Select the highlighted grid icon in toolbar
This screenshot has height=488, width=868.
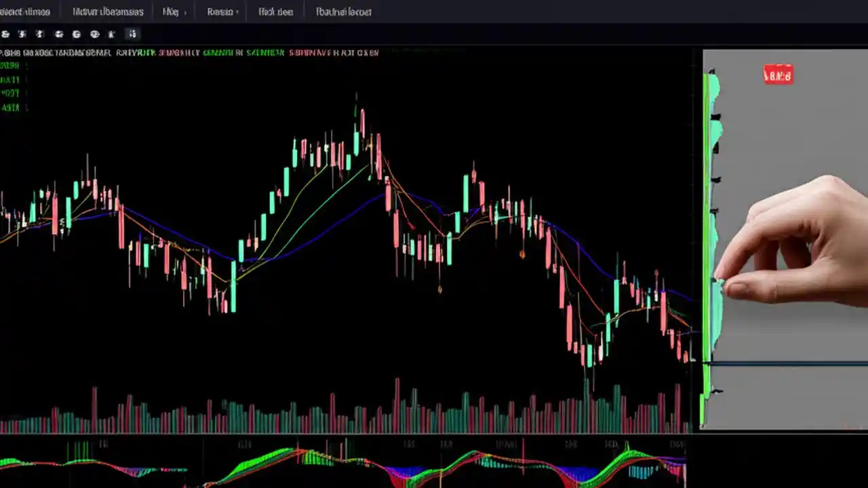click(x=133, y=34)
